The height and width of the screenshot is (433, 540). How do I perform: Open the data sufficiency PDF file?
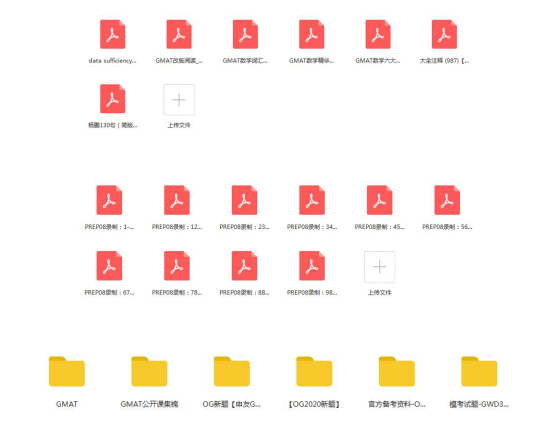coord(113,34)
